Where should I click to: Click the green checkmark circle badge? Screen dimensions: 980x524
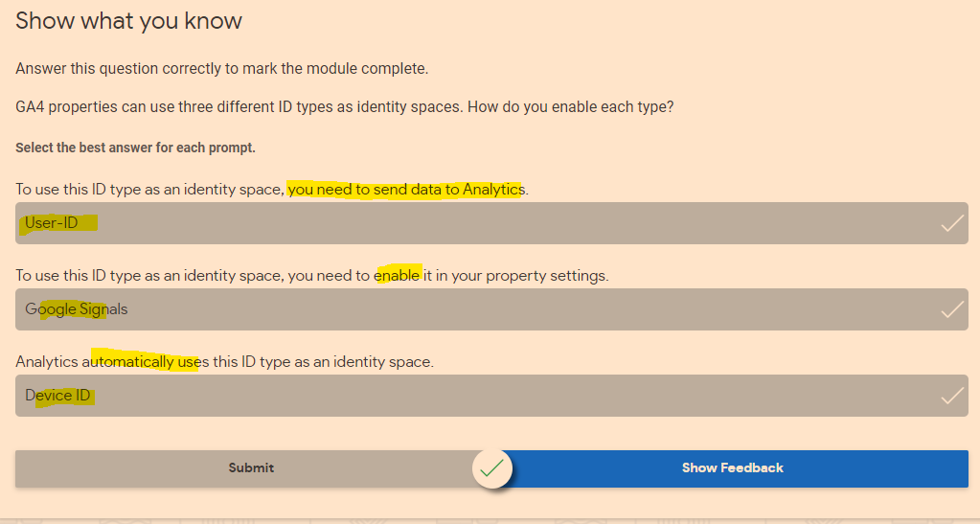coord(492,468)
